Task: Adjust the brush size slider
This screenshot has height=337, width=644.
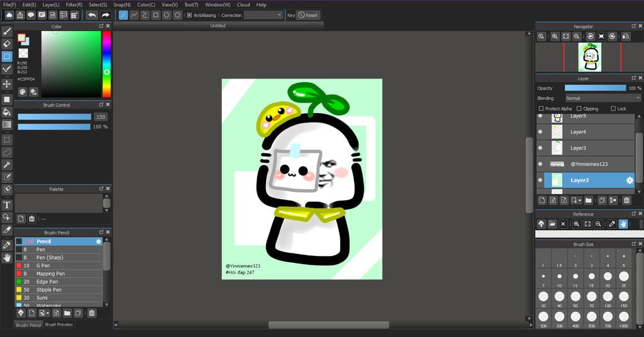Action: pos(54,117)
